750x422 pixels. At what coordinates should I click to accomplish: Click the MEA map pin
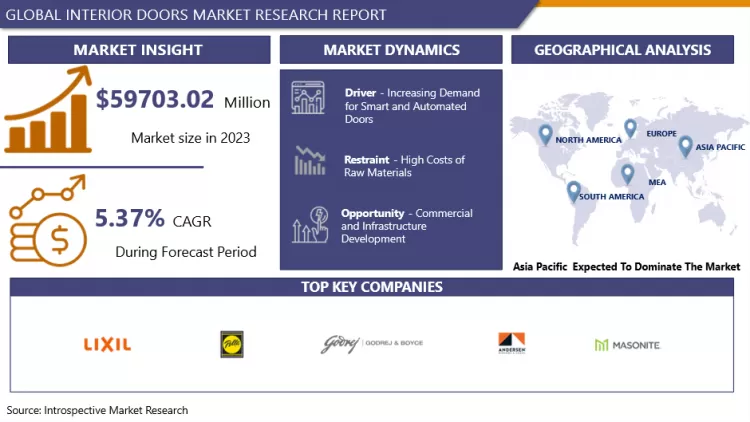point(628,174)
